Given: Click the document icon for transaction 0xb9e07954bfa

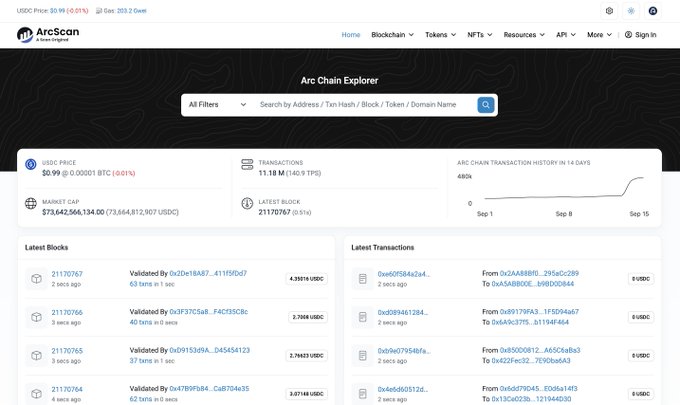Looking at the screenshot, I should tap(363, 356).
